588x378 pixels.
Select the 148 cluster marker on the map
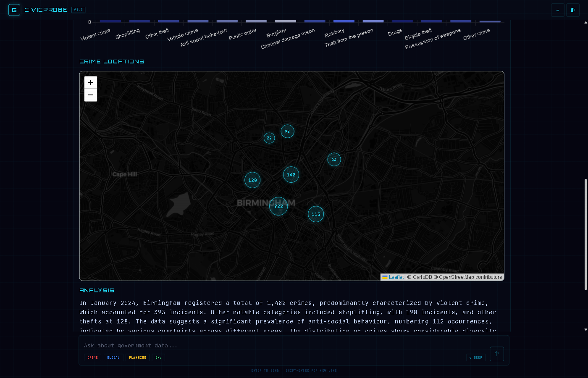291,175
